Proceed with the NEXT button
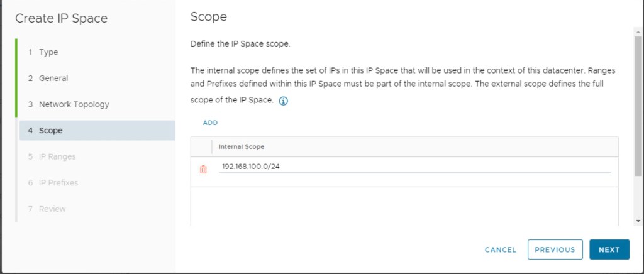The width and height of the screenshot is (644, 274). 609,249
